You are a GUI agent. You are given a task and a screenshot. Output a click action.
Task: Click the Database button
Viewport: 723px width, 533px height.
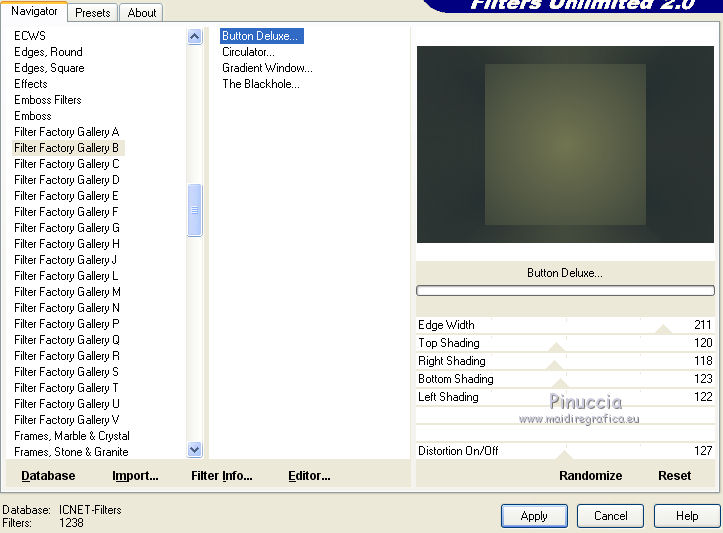(x=48, y=476)
